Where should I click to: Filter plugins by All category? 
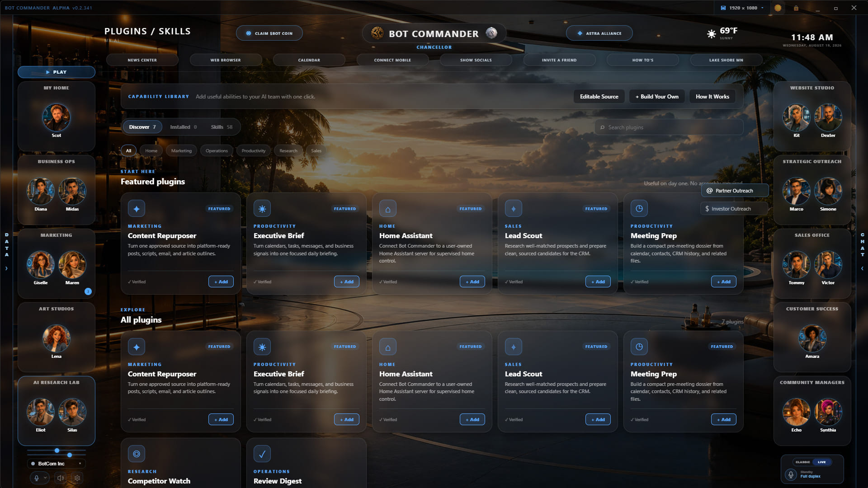(x=128, y=151)
